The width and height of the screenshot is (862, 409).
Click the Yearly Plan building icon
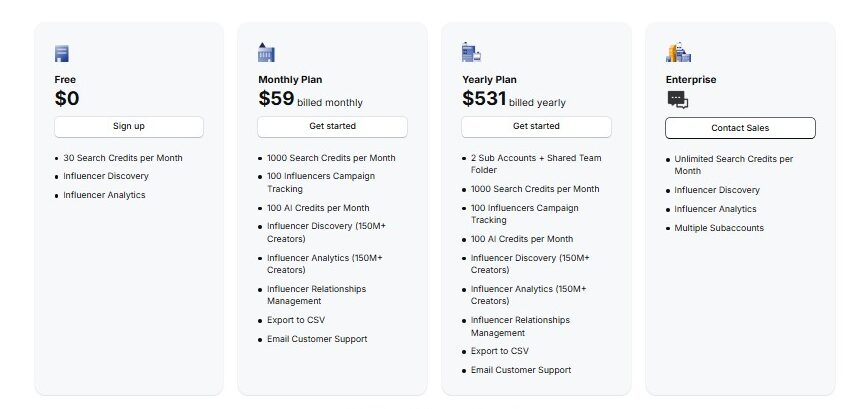point(471,53)
